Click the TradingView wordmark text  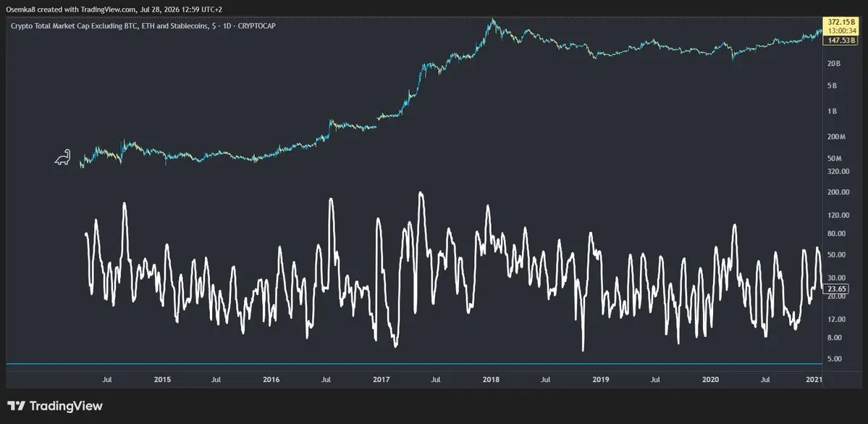pyautogui.click(x=65, y=406)
